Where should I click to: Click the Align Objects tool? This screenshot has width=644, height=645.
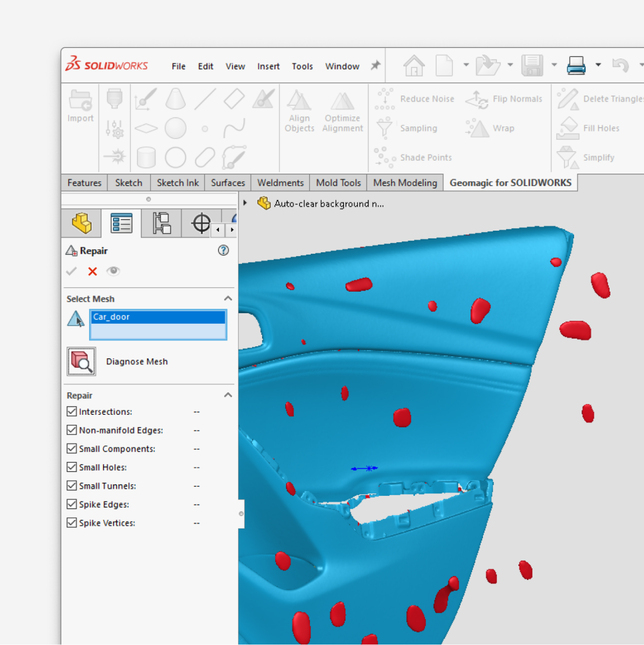[299, 111]
